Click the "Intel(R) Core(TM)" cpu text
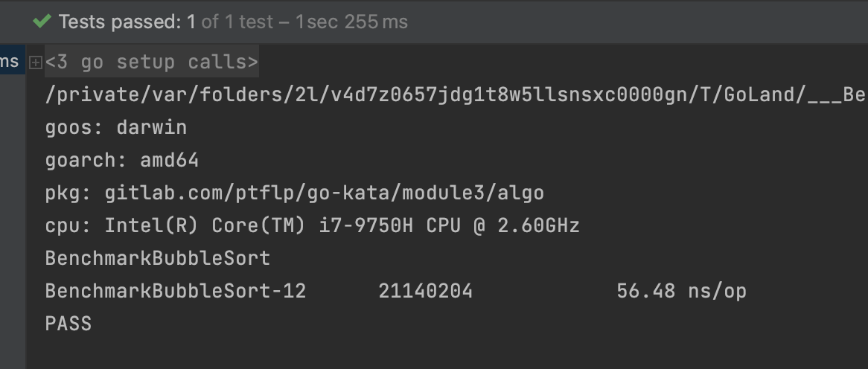The image size is (868, 369). tap(205, 225)
